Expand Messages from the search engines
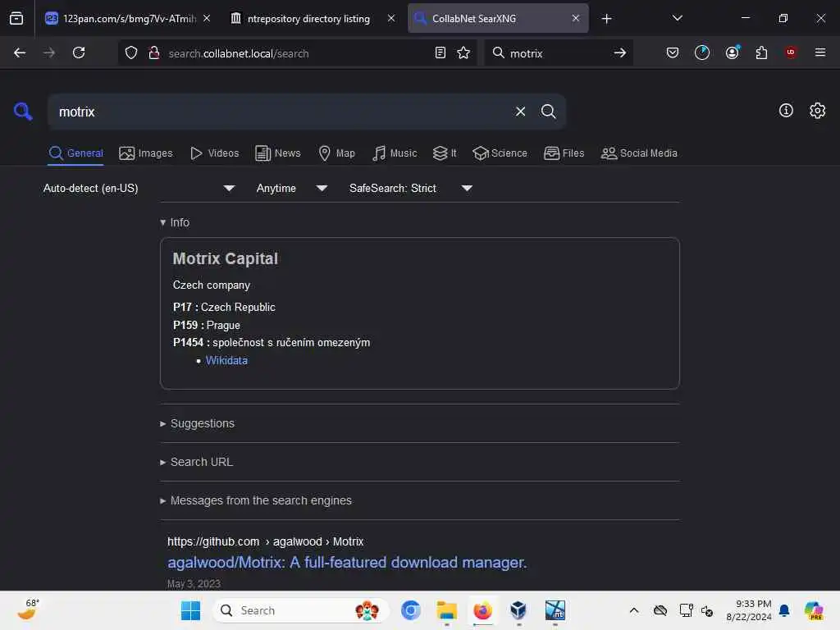The image size is (840, 630). pos(256,500)
